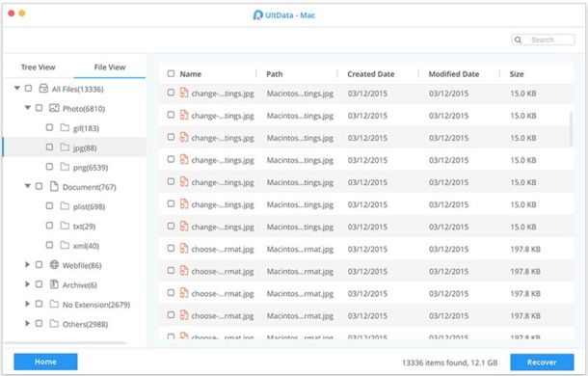Check the png(6539) checkbox

[x=49, y=167]
